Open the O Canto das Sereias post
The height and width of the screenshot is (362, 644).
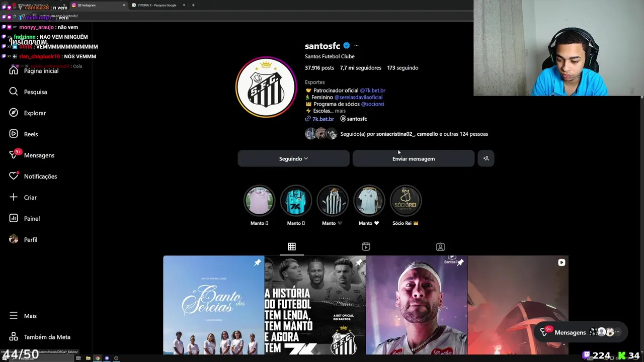click(213, 305)
